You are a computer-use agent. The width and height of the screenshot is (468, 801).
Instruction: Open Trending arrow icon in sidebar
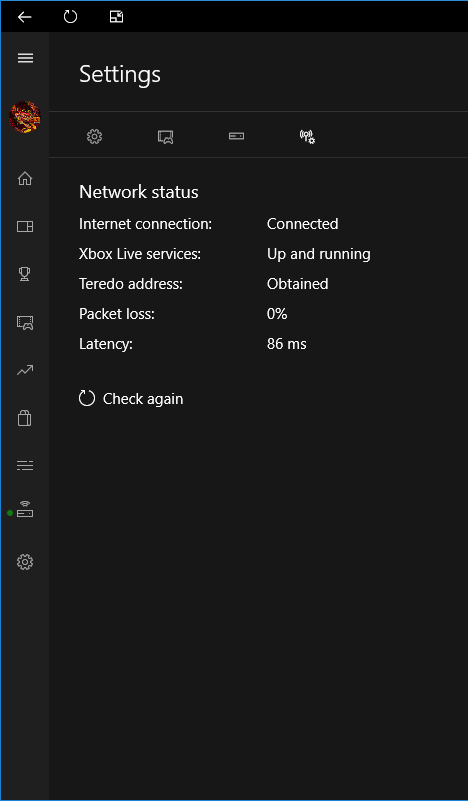25,370
